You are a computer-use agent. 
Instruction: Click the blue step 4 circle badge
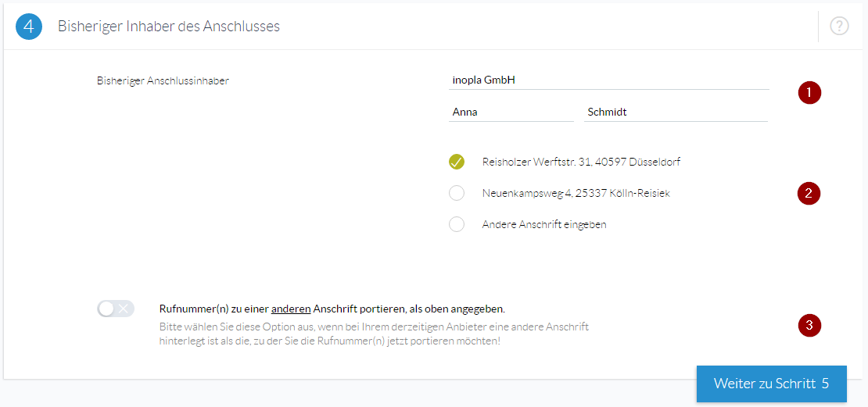pyautogui.click(x=29, y=27)
